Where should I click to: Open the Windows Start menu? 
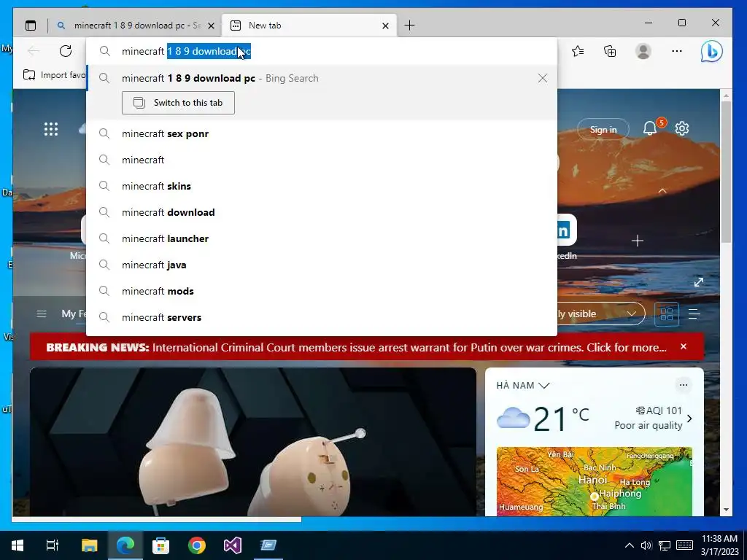pos(18,545)
